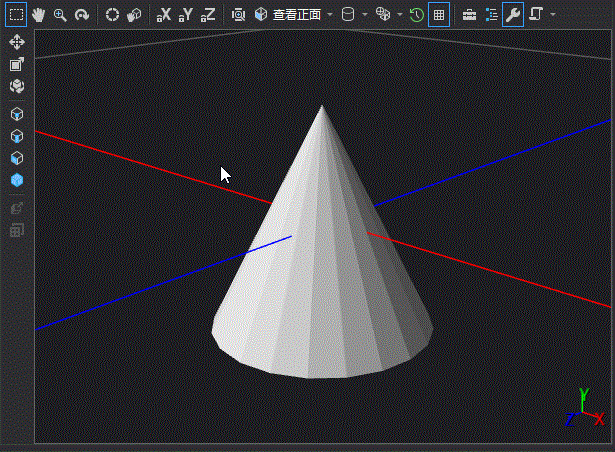Expand the script scroll dropdown arrow
The width and height of the screenshot is (615, 452).
tap(553, 15)
